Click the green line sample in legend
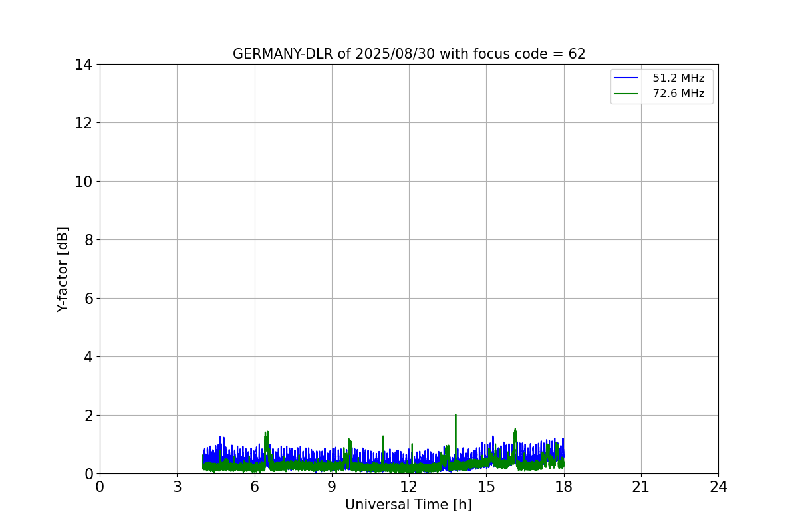This screenshot has width=798, height=532. click(626, 94)
